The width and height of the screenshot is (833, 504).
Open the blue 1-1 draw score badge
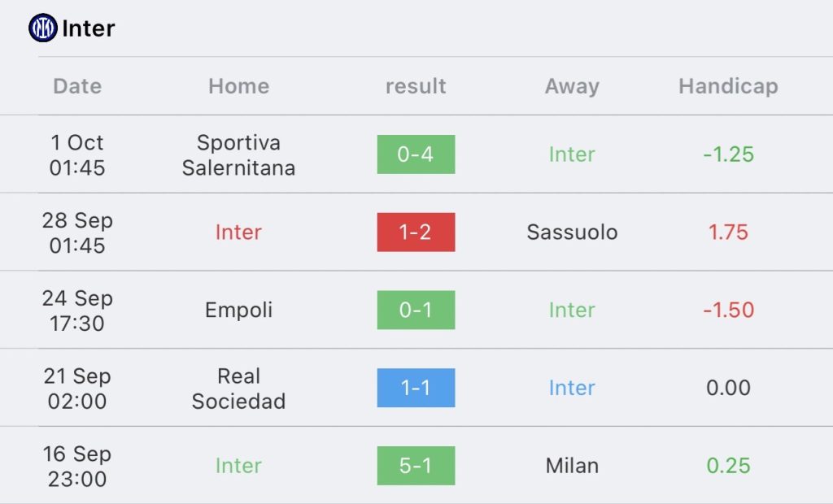[416, 388]
